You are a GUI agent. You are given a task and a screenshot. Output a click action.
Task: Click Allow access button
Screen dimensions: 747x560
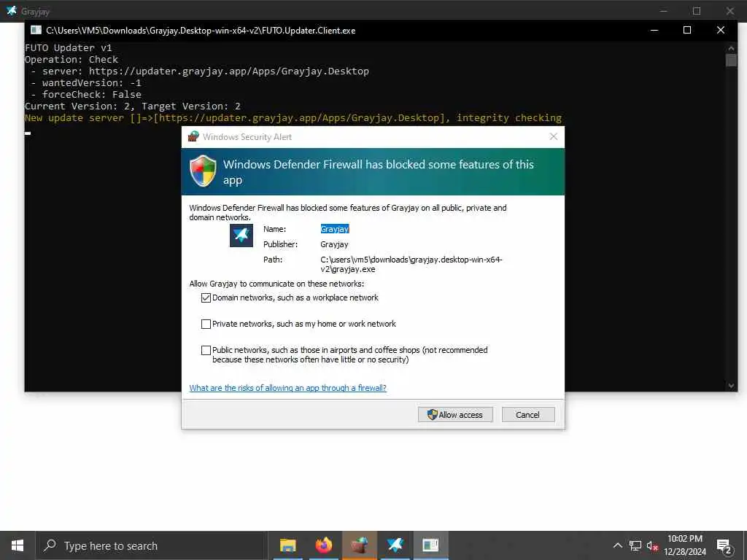[x=455, y=415]
